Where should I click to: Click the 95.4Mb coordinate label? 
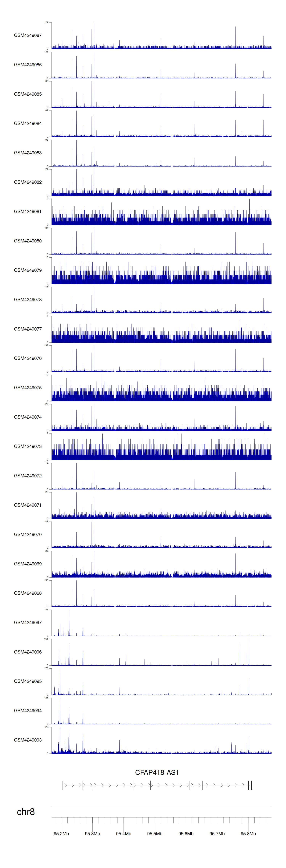pyautogui.click(x=124, y=833)
